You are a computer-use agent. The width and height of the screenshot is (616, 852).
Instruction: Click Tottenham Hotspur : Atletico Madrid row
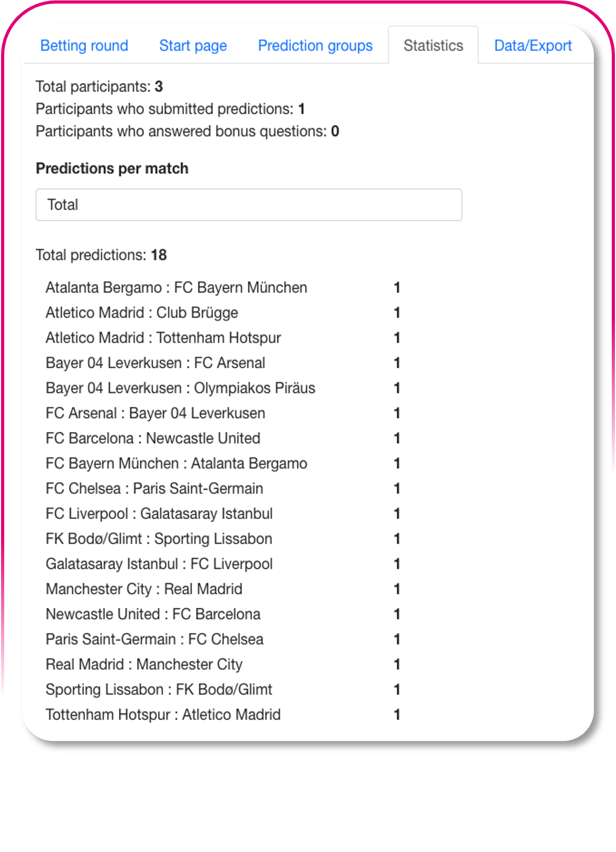click(163, 715)
